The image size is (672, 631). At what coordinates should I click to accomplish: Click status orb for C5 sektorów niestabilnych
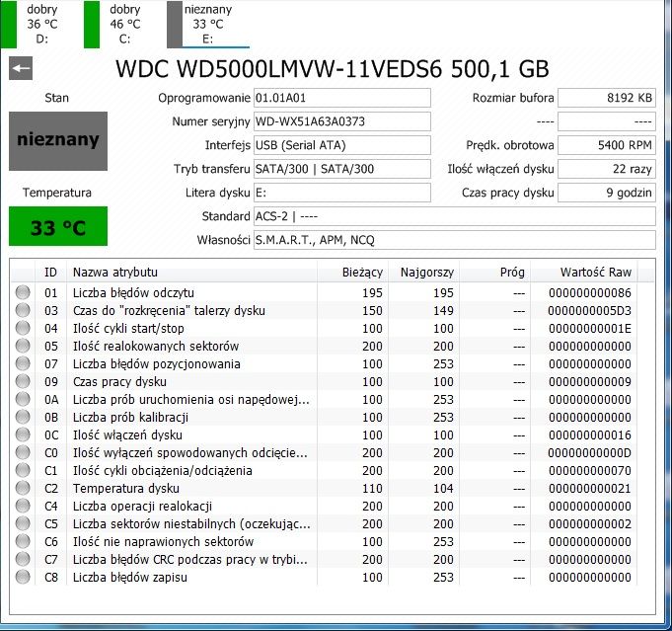tap(23, 523)
